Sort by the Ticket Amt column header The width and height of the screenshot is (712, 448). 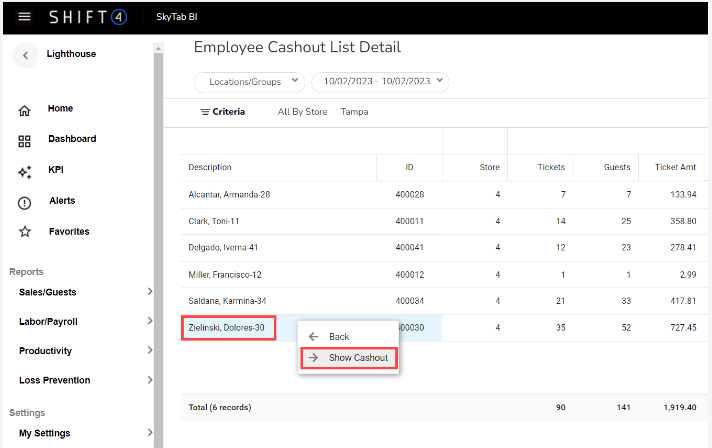[x=674, y=167]
